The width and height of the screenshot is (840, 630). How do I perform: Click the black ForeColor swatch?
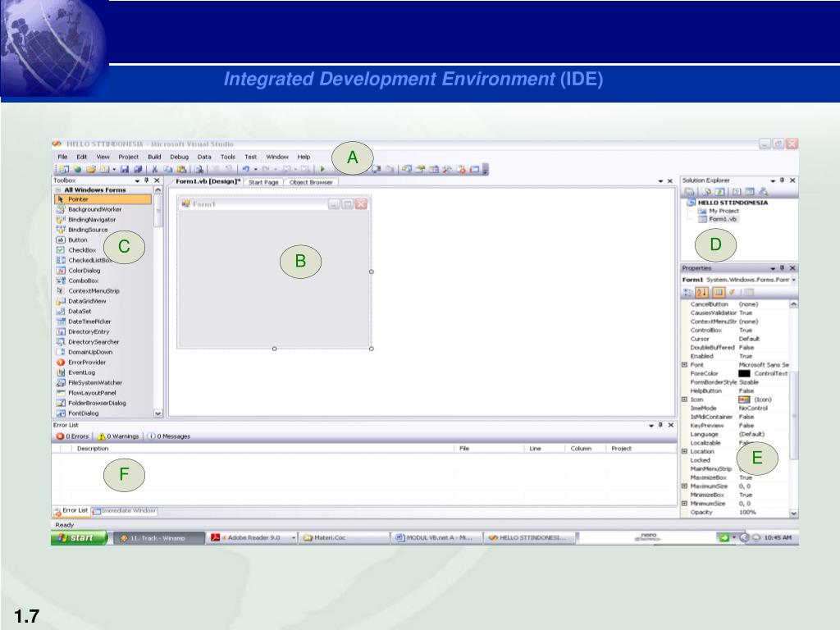click(x=744, y=373)
